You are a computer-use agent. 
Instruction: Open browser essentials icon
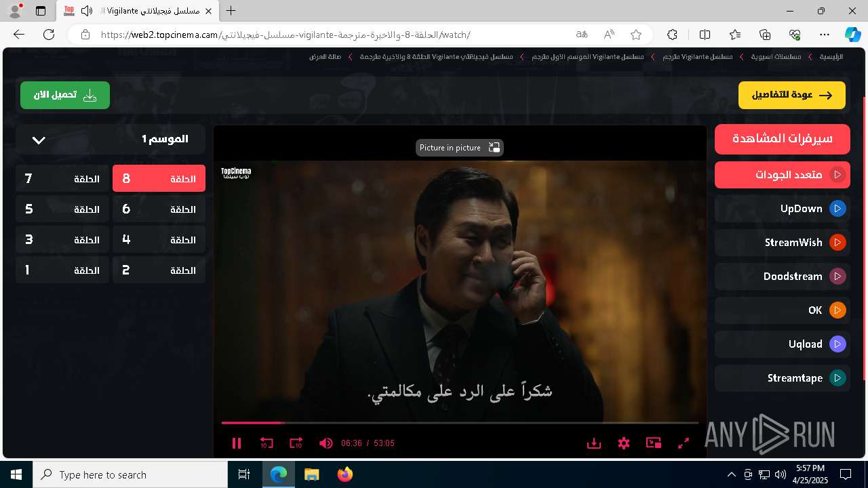click(795, 35)
